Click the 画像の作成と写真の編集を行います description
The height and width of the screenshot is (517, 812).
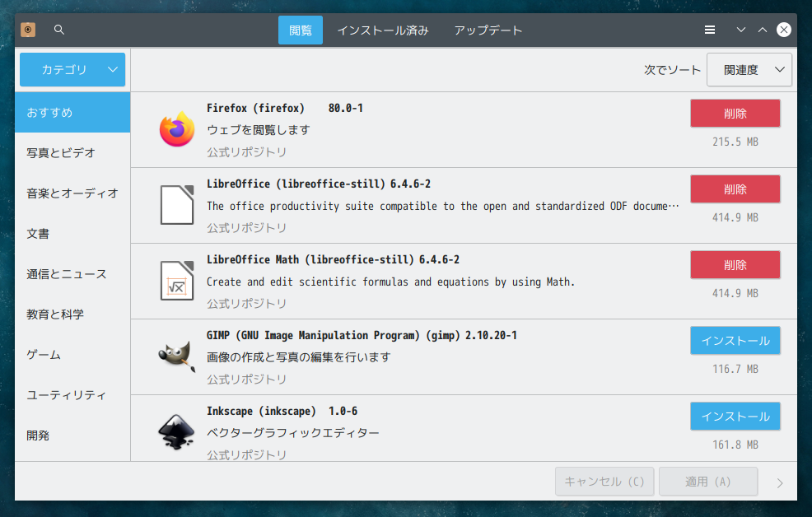tap(299, 357)
